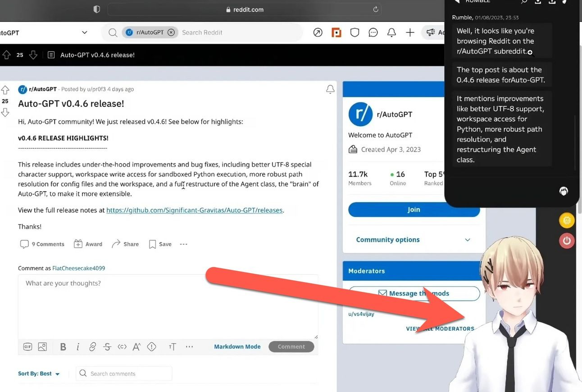
Task: Insert a link in the comment editor
Action: pyautogui.click(x=92, y=346)
